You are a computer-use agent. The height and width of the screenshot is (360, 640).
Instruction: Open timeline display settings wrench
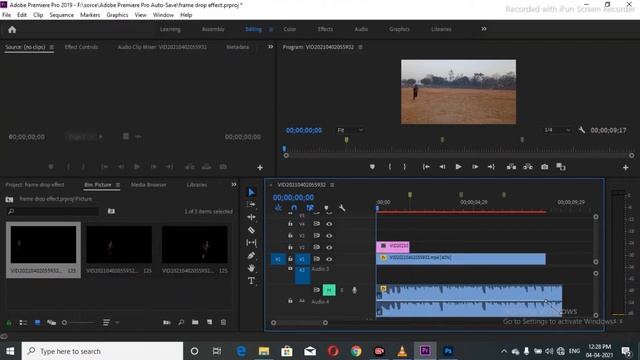[342, 208]
